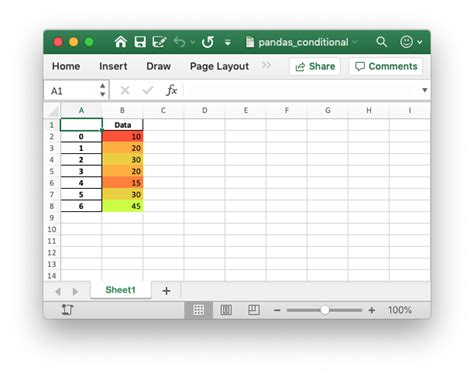Switch to Page Break Preview icon
This screenshot has height=376, width=474.
click(x=254, y=310)
